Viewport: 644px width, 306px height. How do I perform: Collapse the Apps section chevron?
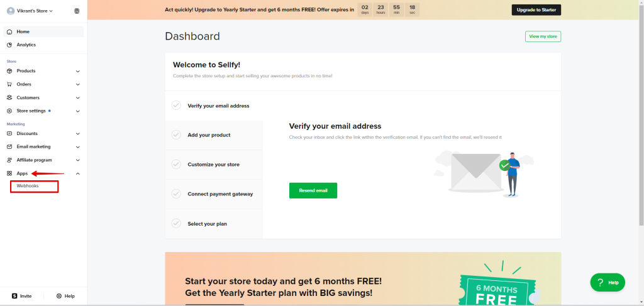click(78, 173)
